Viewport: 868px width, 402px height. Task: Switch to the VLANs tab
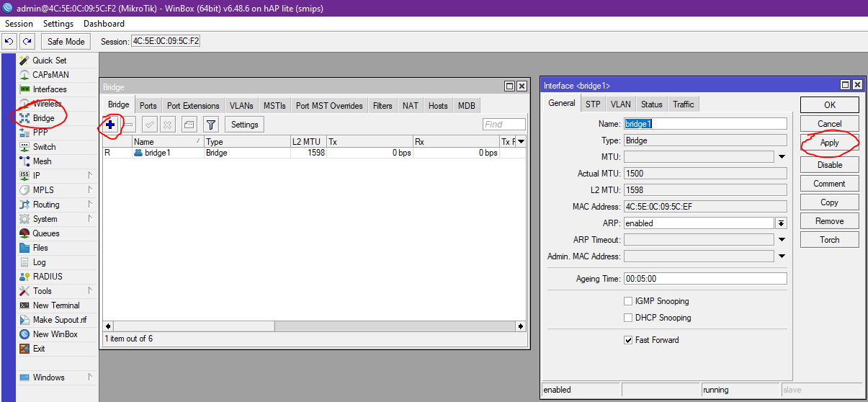[241, 106]
